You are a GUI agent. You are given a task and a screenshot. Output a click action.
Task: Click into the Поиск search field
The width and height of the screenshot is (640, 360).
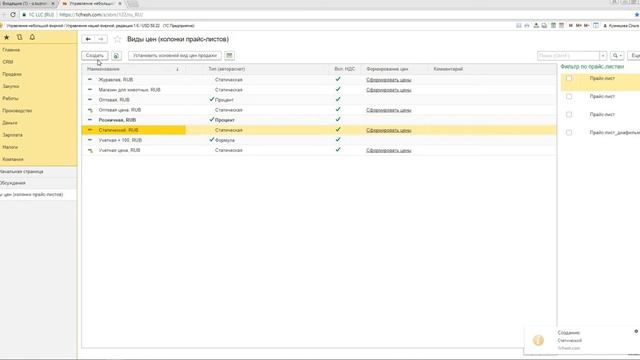568,56
